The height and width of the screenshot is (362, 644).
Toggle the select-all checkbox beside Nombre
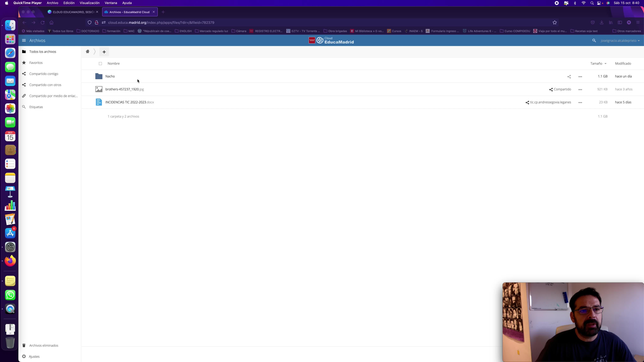tap(100, 63)
